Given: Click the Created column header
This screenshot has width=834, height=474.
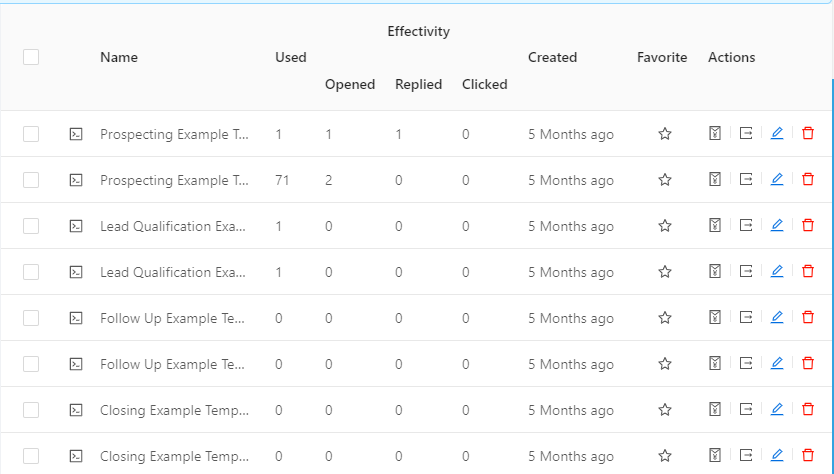Looking at the screenshot, I should pyautogui.click(x=552, y=57).
